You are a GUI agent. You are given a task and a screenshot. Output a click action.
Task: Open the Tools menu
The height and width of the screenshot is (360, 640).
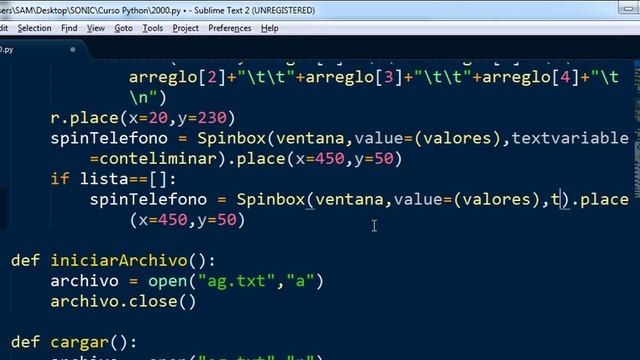(152, 28)
